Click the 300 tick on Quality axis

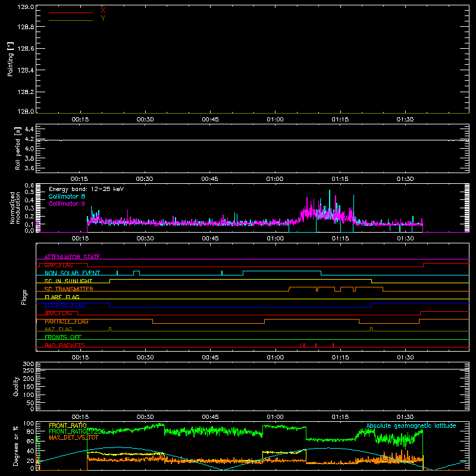pos(29,364)
